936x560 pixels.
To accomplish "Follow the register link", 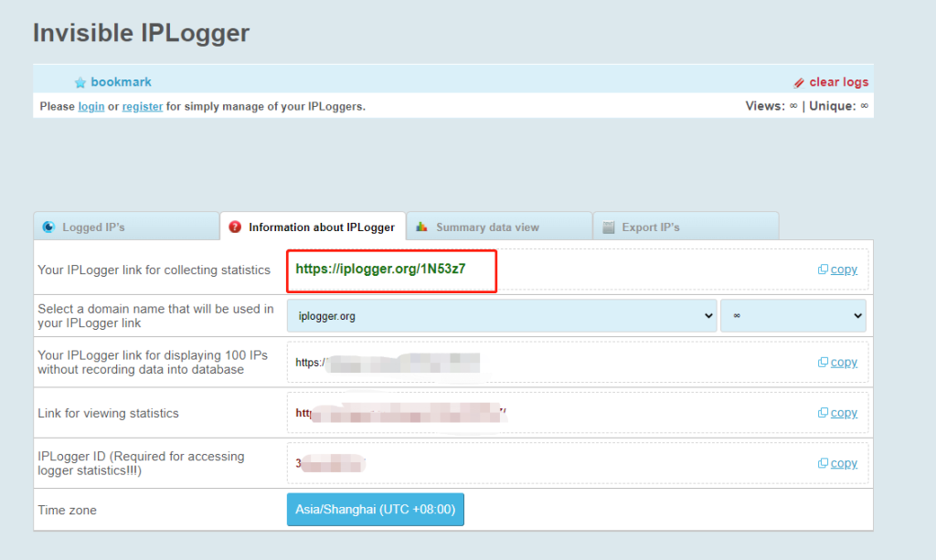I will [142, 106].
